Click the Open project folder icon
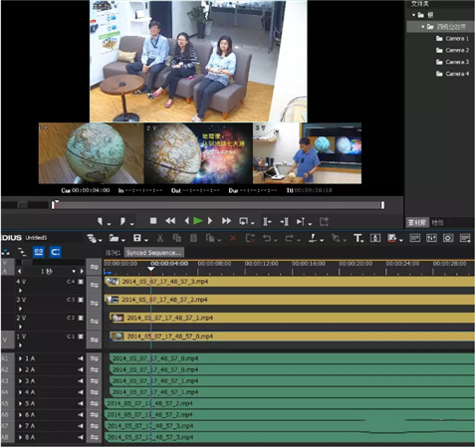The height and width of the screenshot is (448, 476). [x=114, y=238]
